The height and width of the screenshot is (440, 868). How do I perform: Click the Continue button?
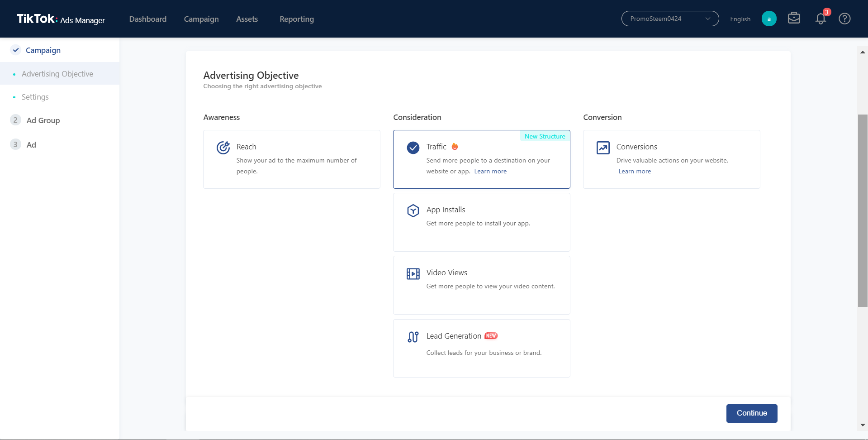pos(752,413)
